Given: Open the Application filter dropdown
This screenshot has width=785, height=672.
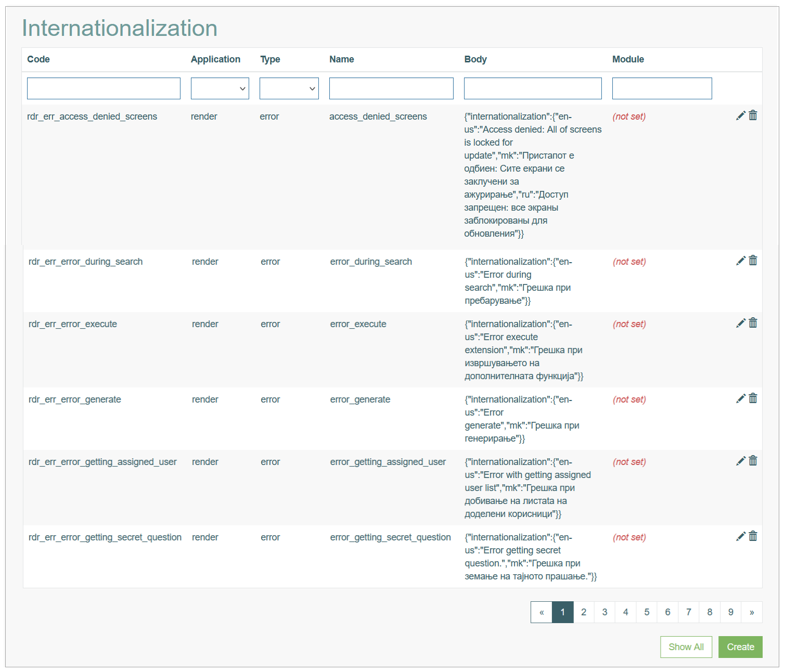Looking at the screenshot, I should [220, 88].
